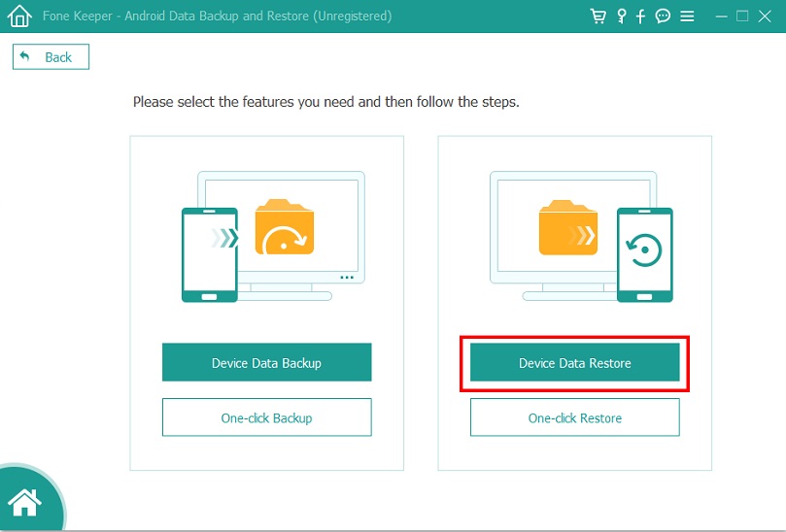Open the hamburger menu in title bar
The height and width of the screenshot is (532, 786).
point(687,17)
